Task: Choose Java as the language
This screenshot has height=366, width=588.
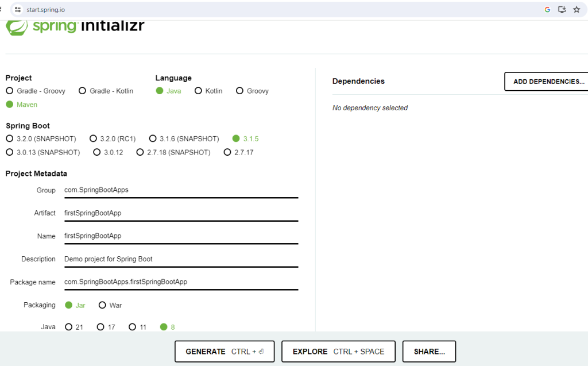Action: (x=168, y=91)
